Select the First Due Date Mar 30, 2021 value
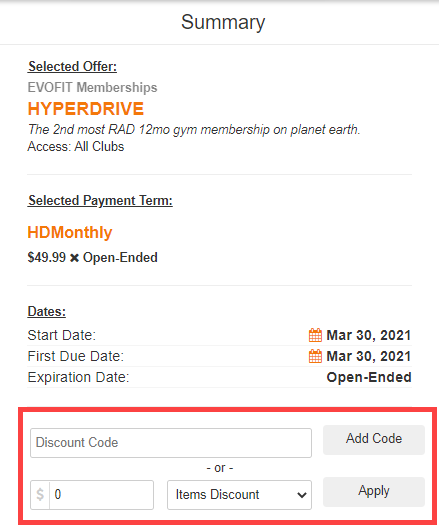 pos(369,356)
